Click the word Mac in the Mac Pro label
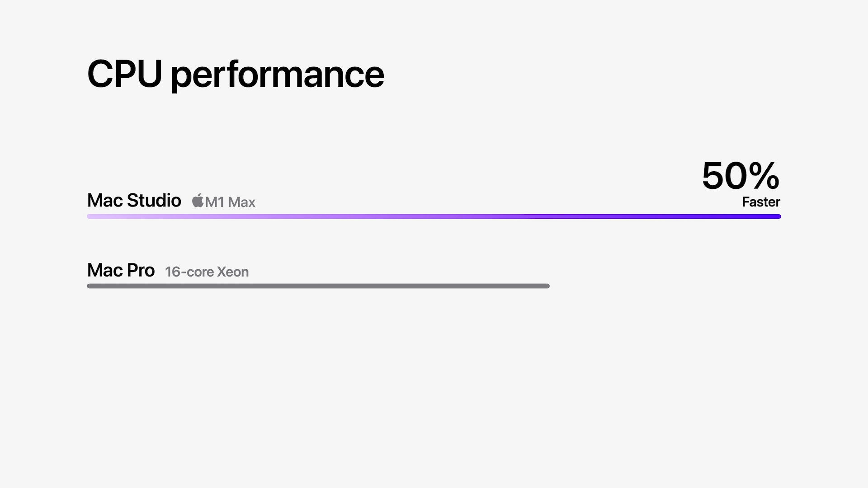Image resolution: width=868 pixels, height=488 pixels. click(x=104, y=270)
